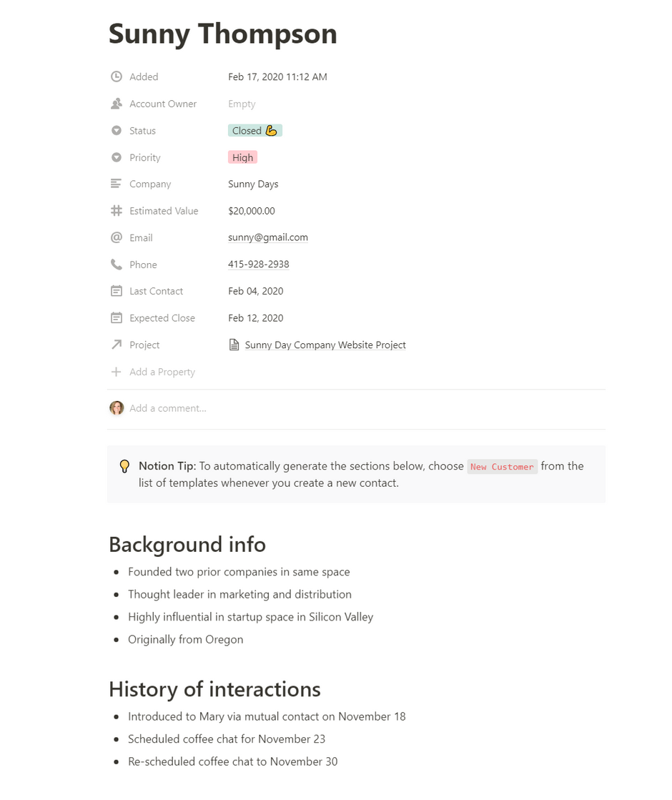Screen dimensions: 672x800
Task: Click the person icon beside Account Owner
Action: (x=117, y=104)
